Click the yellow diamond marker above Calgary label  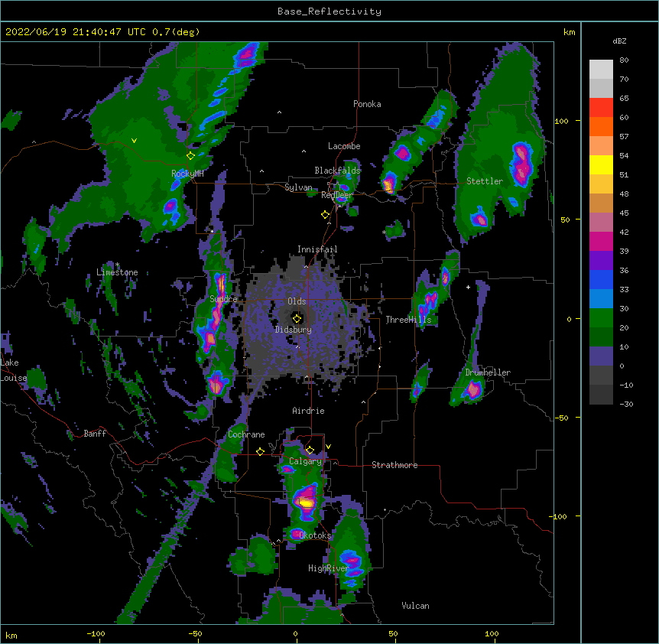(x=310, y=450)
